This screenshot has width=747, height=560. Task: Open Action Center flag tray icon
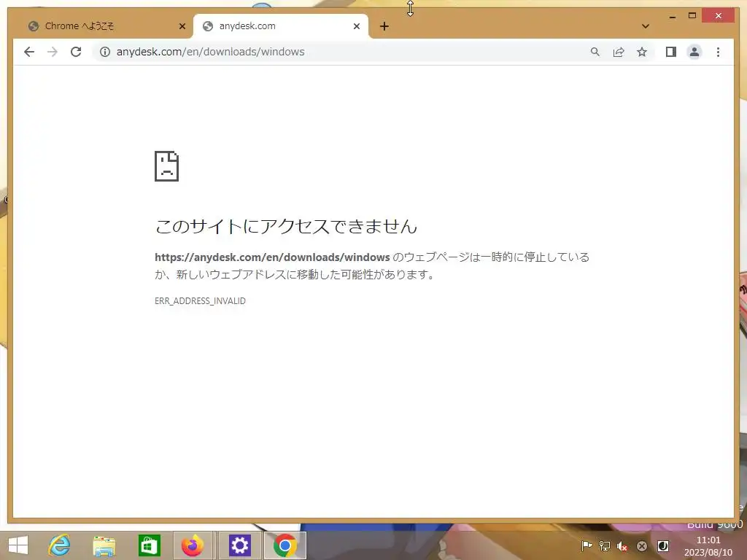tap(587, 545)
